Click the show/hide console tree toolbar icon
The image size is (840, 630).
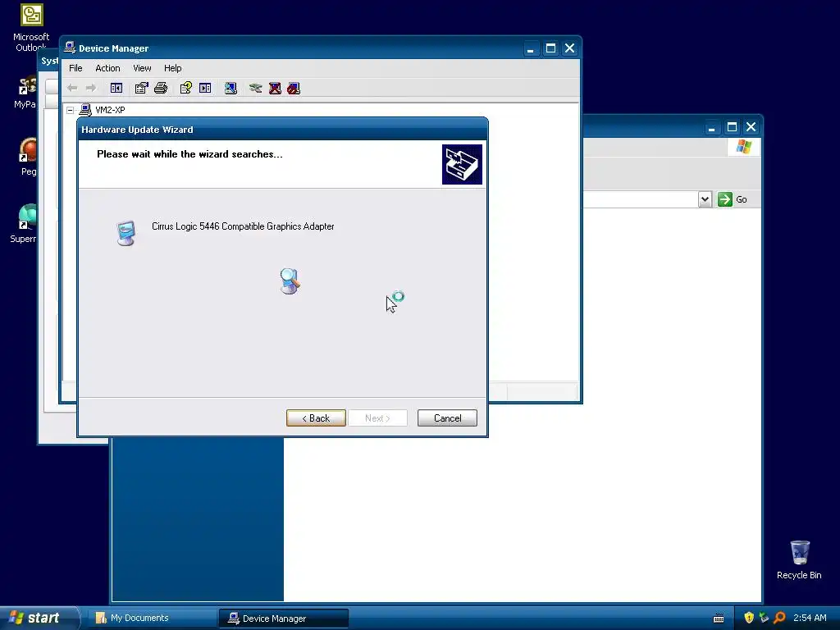tap(116, 88)
